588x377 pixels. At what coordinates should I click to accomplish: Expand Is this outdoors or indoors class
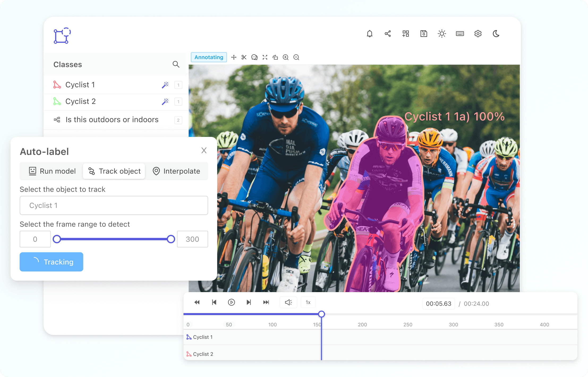pyautogui.click(x=112, y=120)
